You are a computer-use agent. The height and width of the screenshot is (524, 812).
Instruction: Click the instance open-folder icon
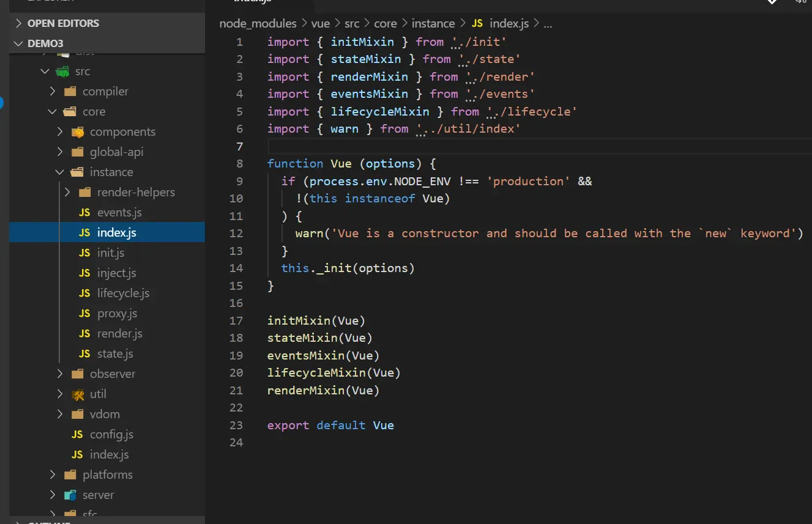(x=78, y=172)
